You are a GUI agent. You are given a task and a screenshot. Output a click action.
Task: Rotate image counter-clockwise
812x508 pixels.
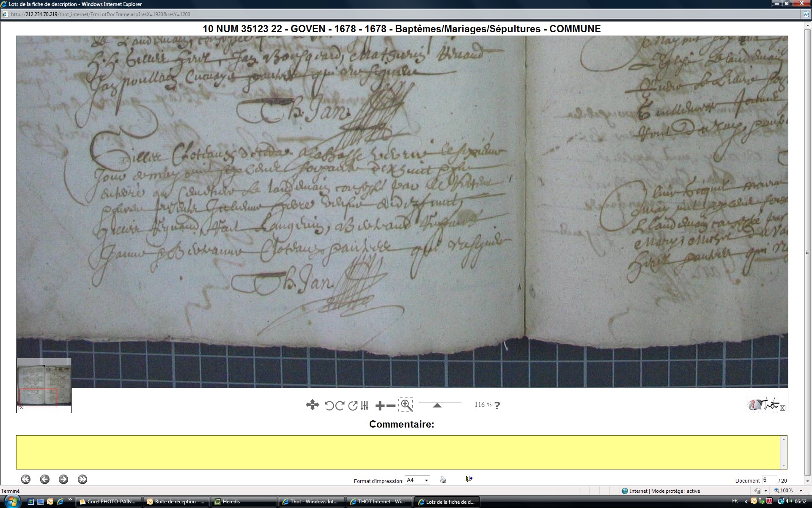click(x=329, y=406)
